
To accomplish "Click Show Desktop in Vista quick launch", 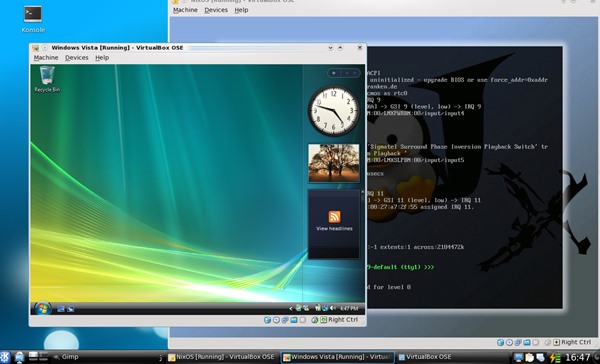I will click(60, 309).
